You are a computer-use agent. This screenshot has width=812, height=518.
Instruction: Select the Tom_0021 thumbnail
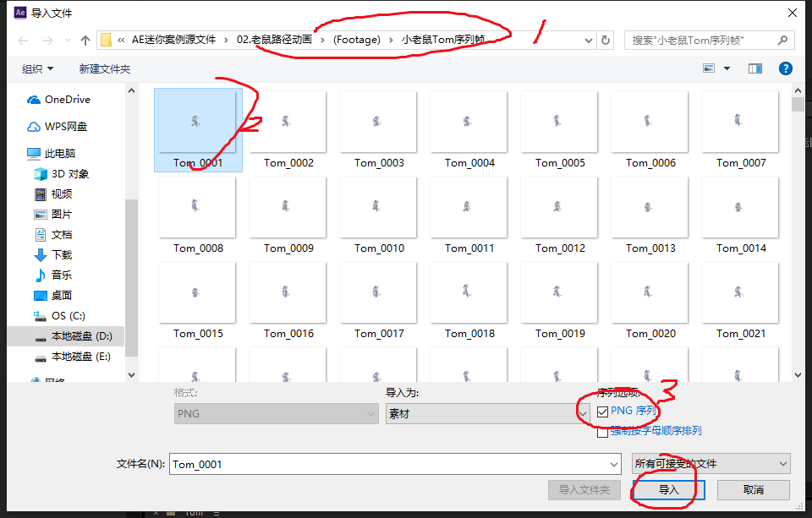click(x=741, y=300)
